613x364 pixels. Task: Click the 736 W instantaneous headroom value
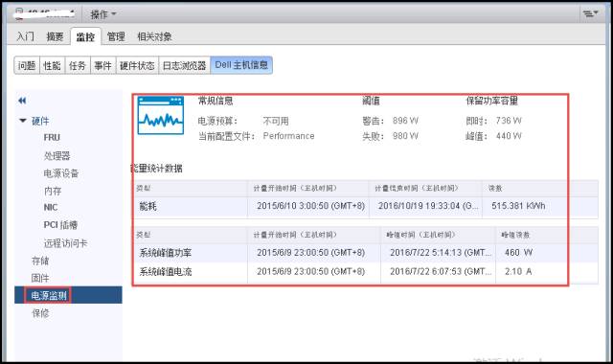coord(509,121)
